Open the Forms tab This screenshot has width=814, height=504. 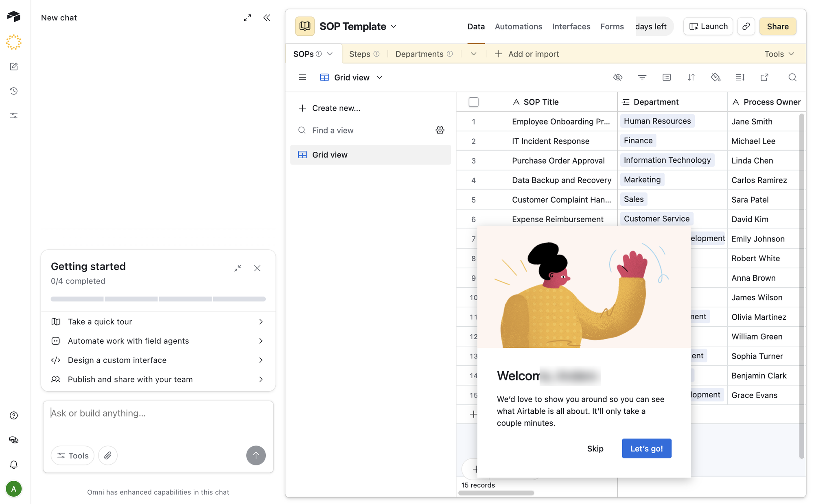pyautogui.click(x=612, y=26)
